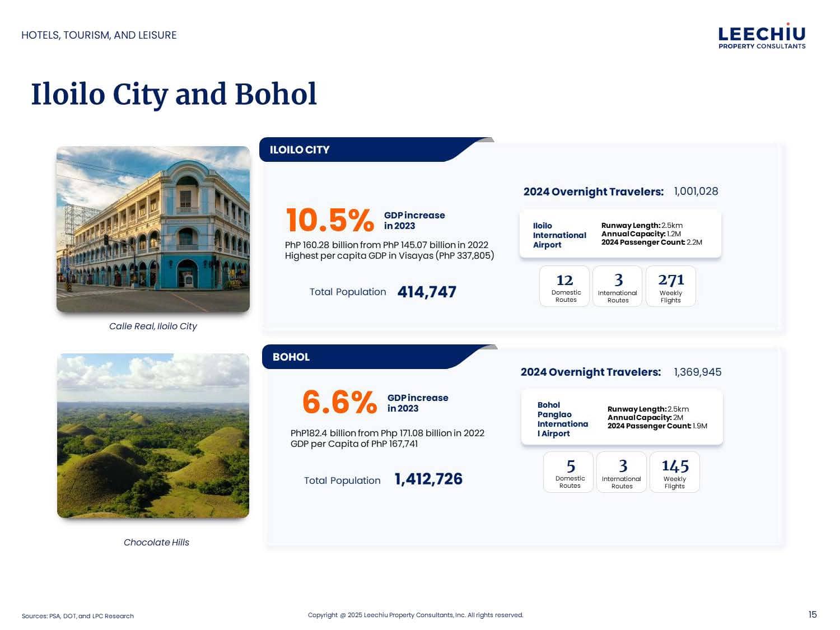Select the Iloilo International Airport info card
840x630 pixels.
pos(620,234)
